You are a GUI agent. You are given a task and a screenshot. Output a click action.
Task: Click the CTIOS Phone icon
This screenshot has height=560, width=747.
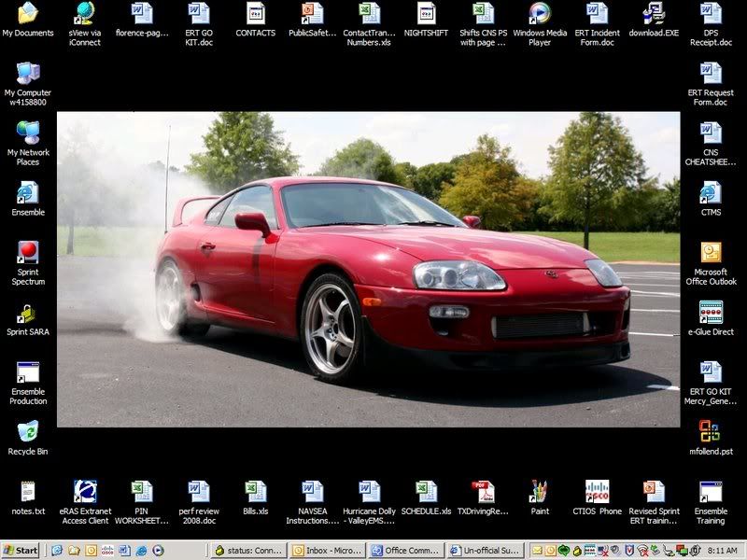point(597,492)
